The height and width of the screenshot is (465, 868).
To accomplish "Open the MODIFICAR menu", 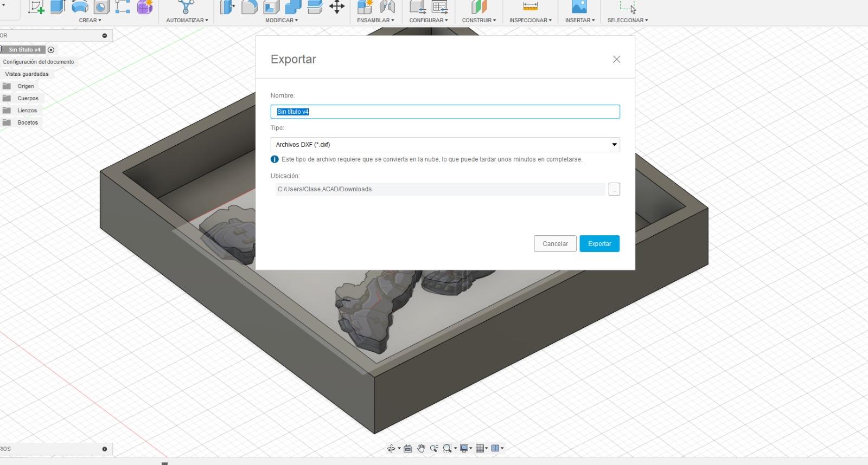I will pyautogui.click(x=282, y=20).
